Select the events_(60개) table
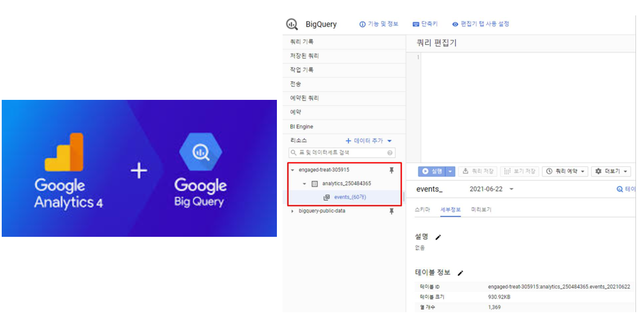The width and height of the screenshot is (644, 323). click(x=350, y=197)
